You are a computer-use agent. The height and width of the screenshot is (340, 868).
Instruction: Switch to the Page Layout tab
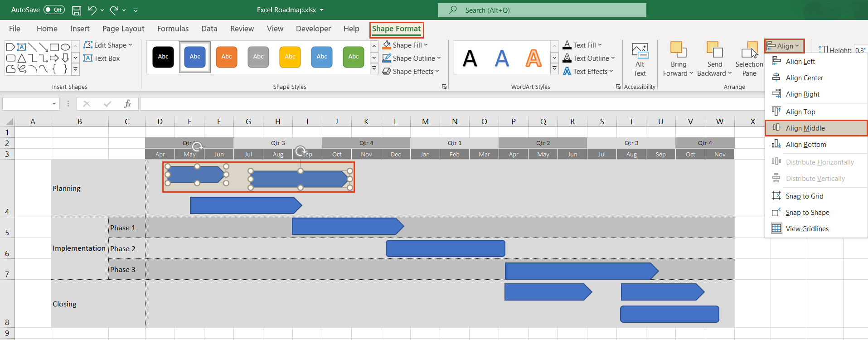[123, 29]
